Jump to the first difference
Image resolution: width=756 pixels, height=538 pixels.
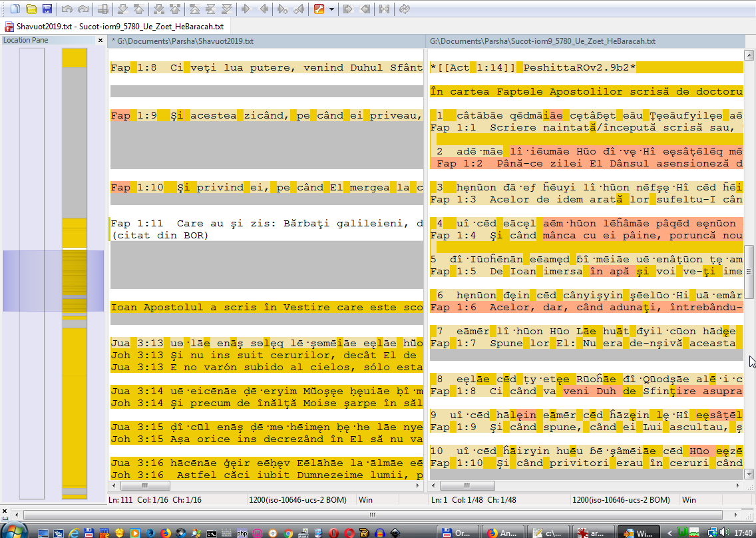194,9
